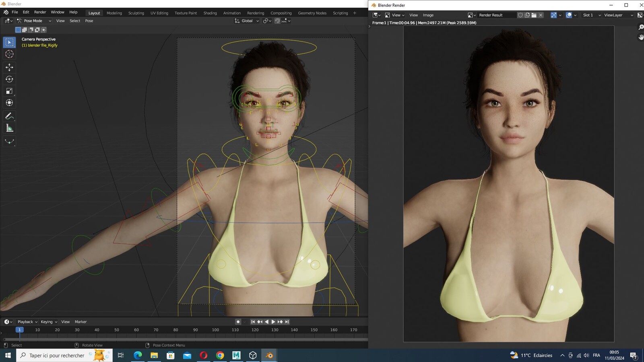Image resolution: width=644 pixels, height=362 pixels.
Task: Open Keying dropdown in timeline
Action: (x=49, y=322)
